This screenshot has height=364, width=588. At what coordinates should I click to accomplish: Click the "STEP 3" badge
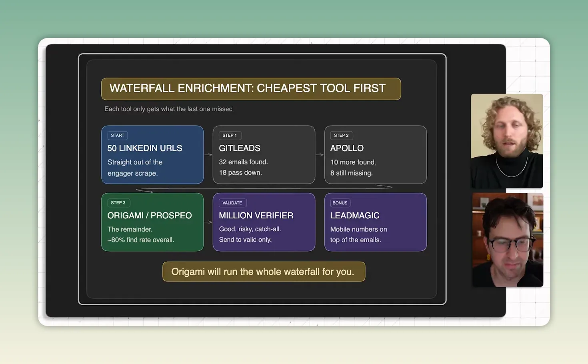tap(118, 203)
